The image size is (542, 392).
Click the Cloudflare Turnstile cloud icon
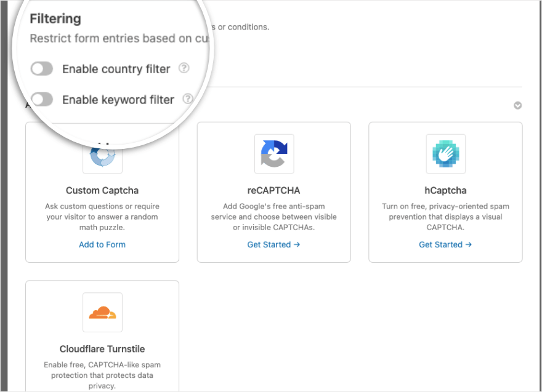tap(102, 312)
